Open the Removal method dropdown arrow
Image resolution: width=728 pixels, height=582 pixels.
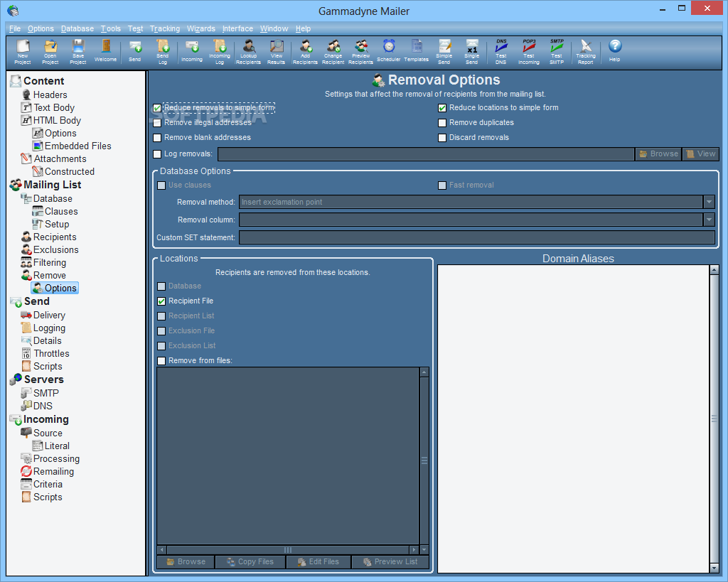click(709, 202)
